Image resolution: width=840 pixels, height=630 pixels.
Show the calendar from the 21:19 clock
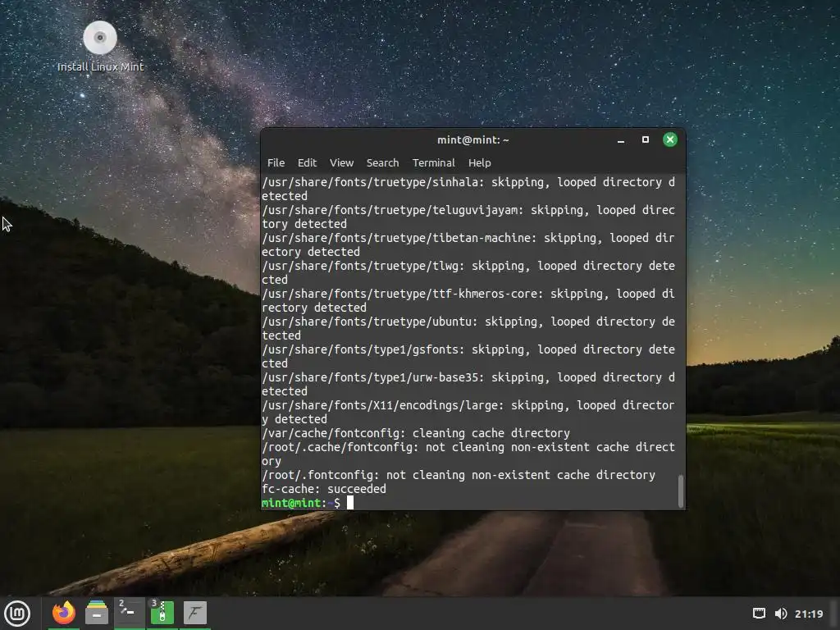click(x=808, y=614)
